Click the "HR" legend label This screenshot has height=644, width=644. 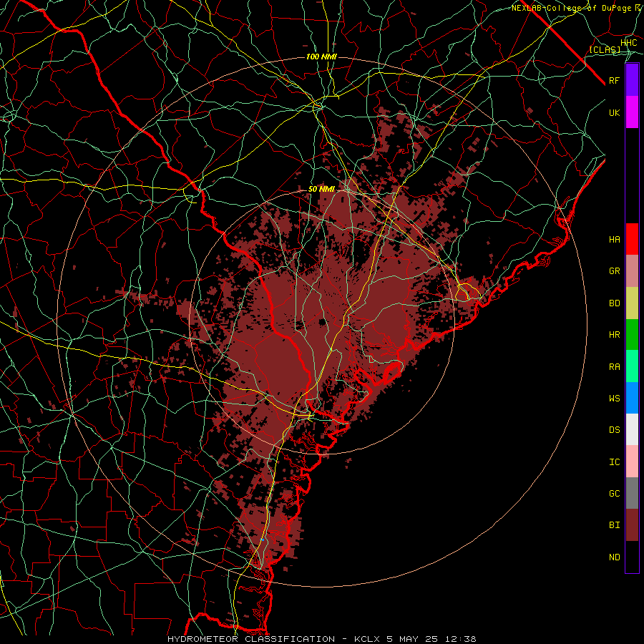615,335
